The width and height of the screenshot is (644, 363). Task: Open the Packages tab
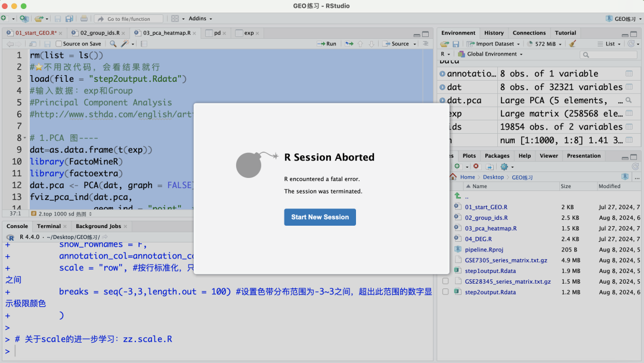click(x=497, y=156)
